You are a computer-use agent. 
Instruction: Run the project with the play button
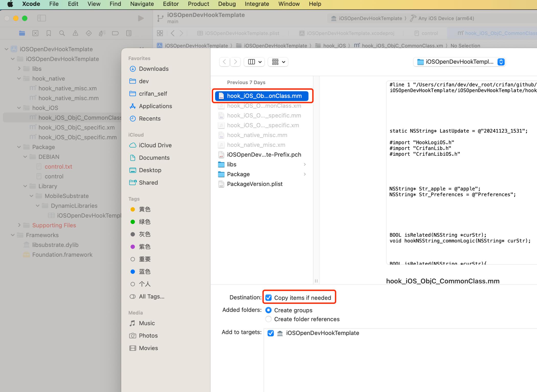click(x=141, y=18)
